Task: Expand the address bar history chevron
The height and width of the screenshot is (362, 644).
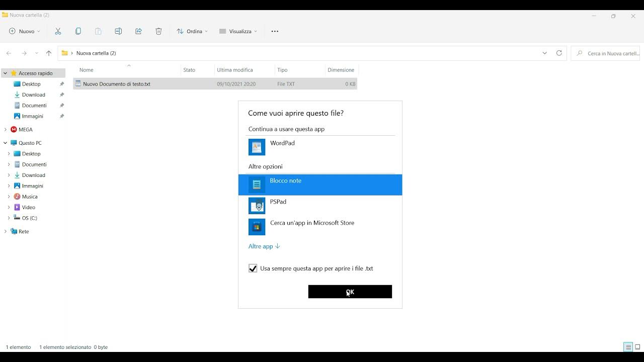Action: point(544,53)
